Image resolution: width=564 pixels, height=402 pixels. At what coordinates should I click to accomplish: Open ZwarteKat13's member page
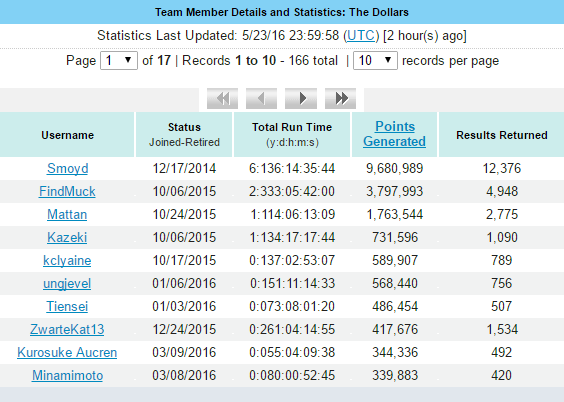click(67, 329)
